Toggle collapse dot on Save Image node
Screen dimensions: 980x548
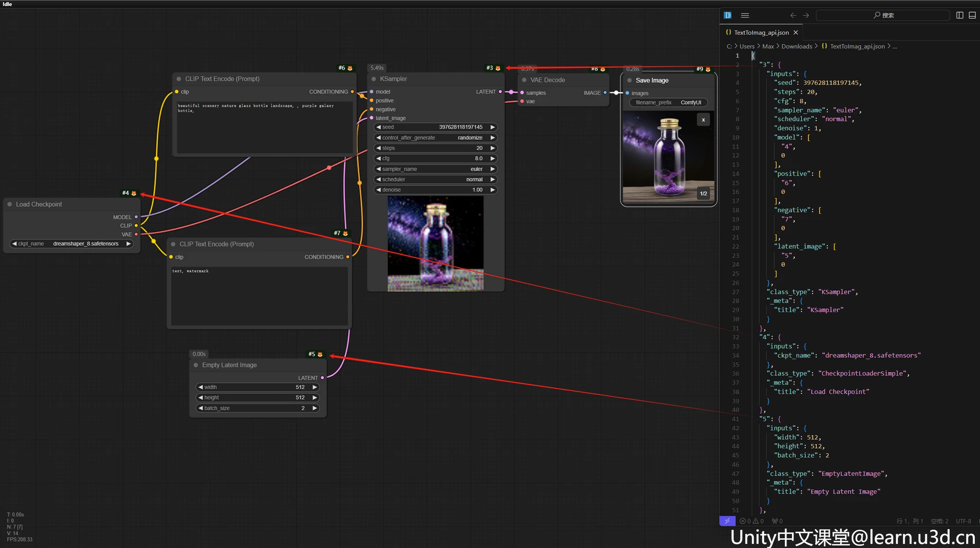point(630,80)
